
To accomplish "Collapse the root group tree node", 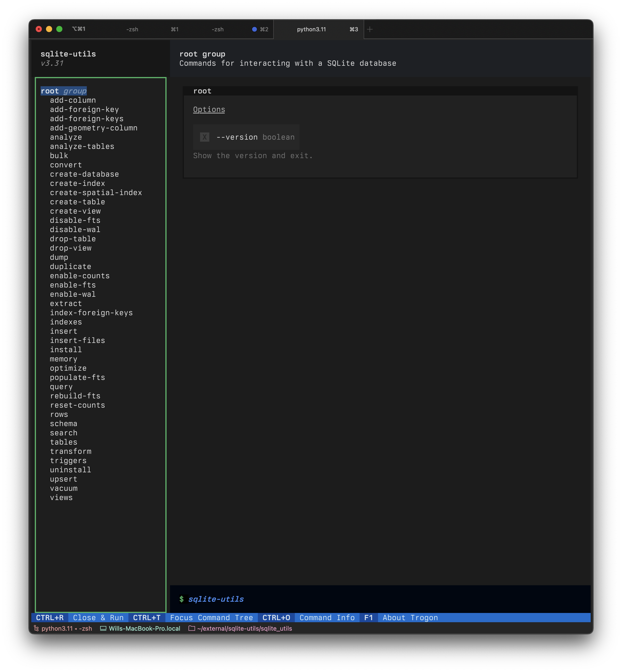I will [x=63, y=91].
